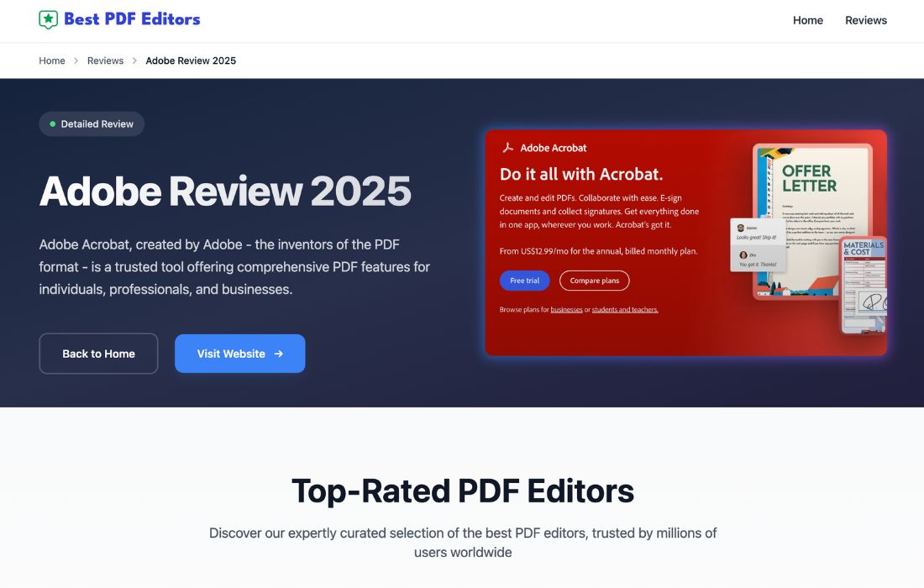Click the chevron between Home and Reviews breadcrumbs
The width and height of the screenshot is (924, 588).
[x=76, y=60]
